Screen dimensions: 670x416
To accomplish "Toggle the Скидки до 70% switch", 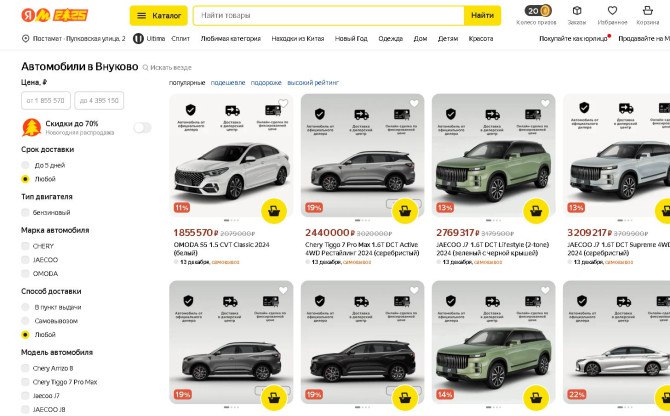I will (142, 127).
